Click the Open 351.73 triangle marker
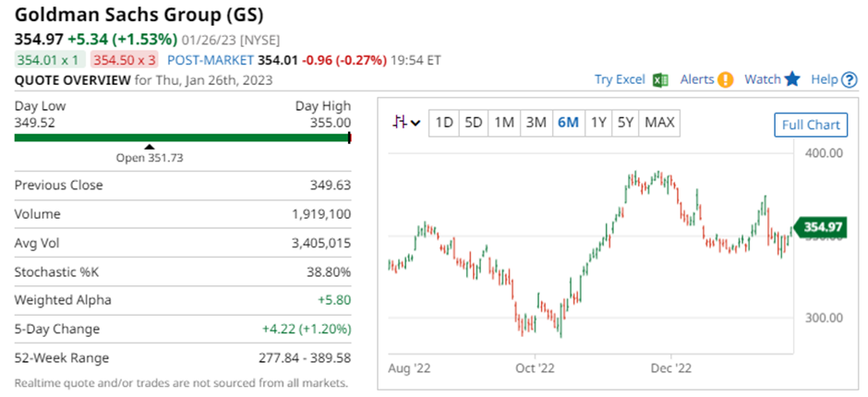The height and width of the screenshot is (397, 868). 150,146
